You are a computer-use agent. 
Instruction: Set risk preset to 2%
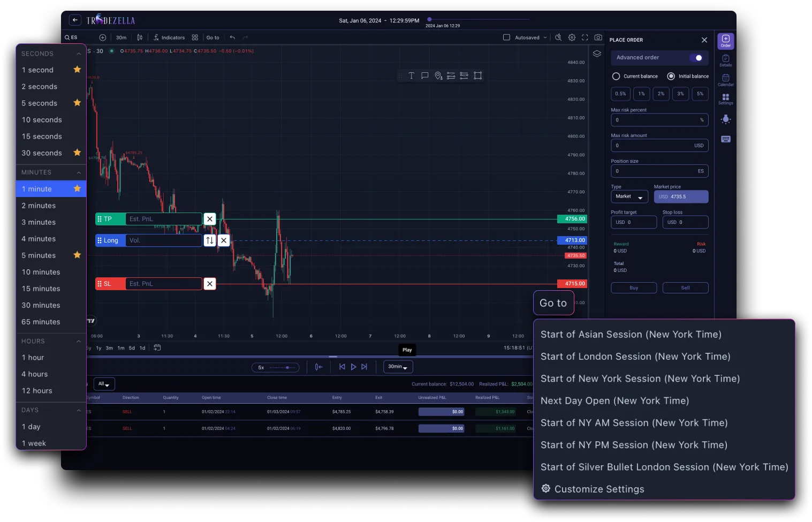click(x=661, y=94)
